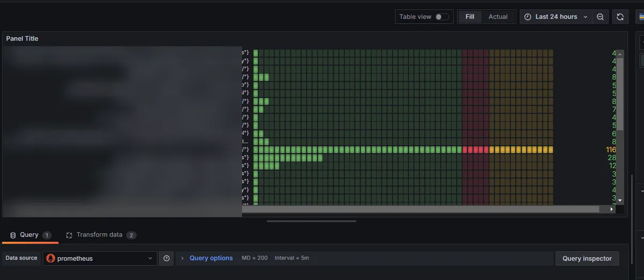
Task: Switch to Actual display mode
Action: 497,17
